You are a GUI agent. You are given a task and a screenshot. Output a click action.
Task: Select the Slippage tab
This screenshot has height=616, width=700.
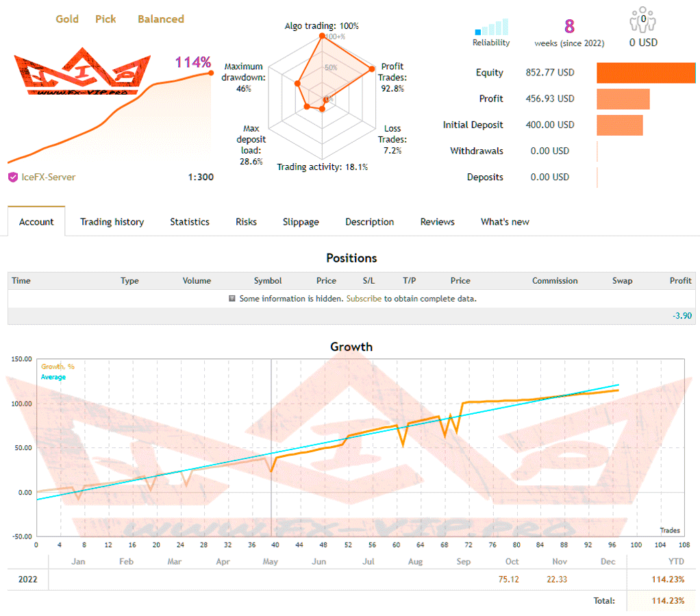[x=301, y=222]
